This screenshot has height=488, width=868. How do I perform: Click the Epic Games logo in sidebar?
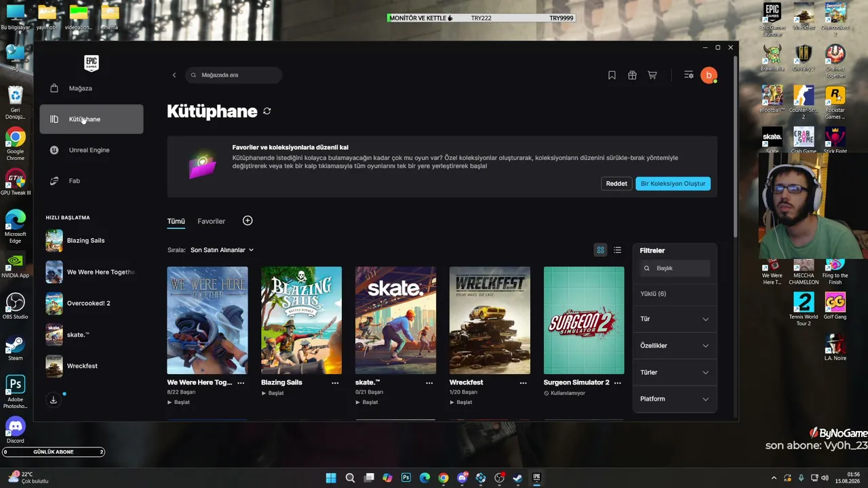(92, 63)
